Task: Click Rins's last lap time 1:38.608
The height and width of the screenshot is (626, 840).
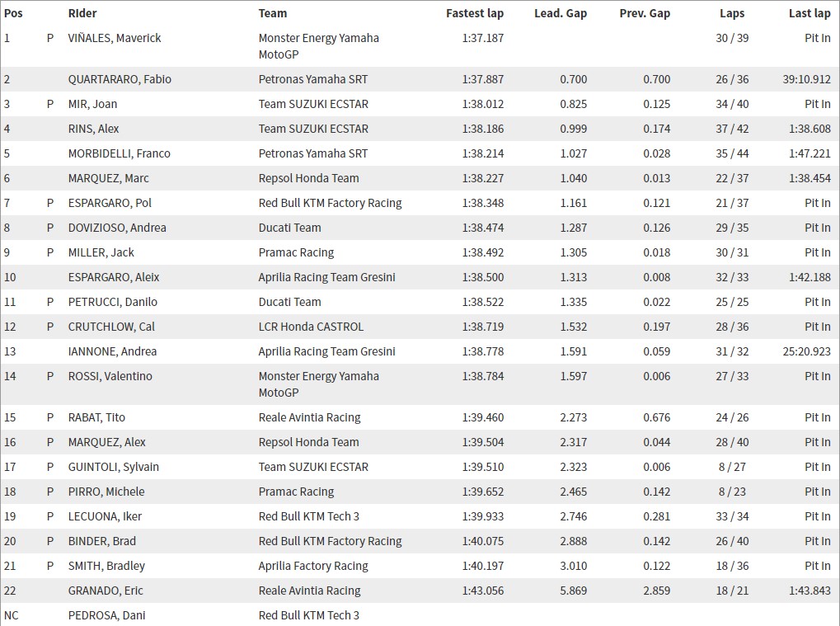Action: click(x=809, y=129)
